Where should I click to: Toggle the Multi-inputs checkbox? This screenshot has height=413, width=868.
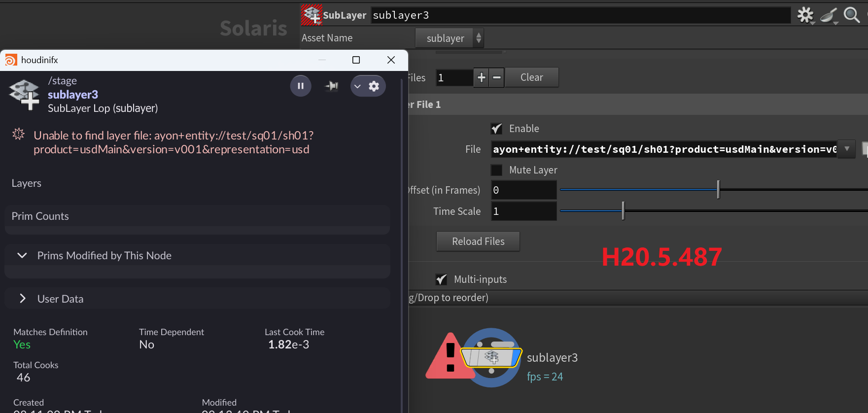[x=441, y=279]
